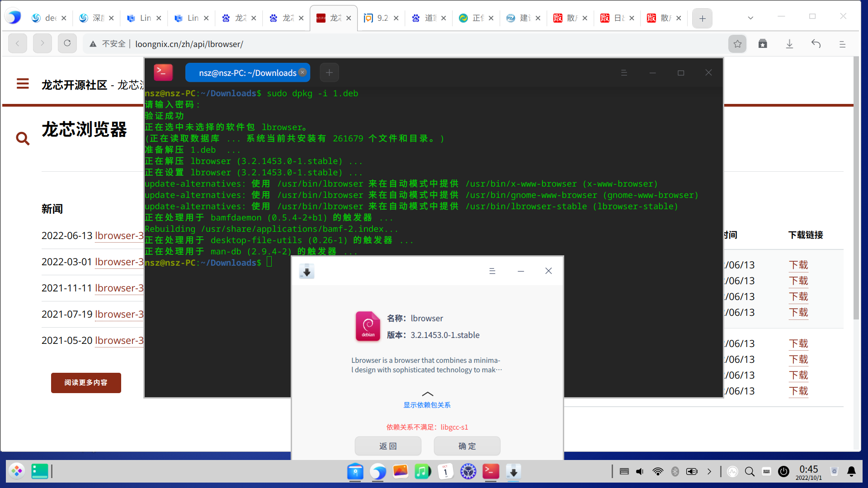Image resolution: width=868 pixels, height=488 pixels.
Task: Click the site search magnifier icon
Action: coord(23,138)
